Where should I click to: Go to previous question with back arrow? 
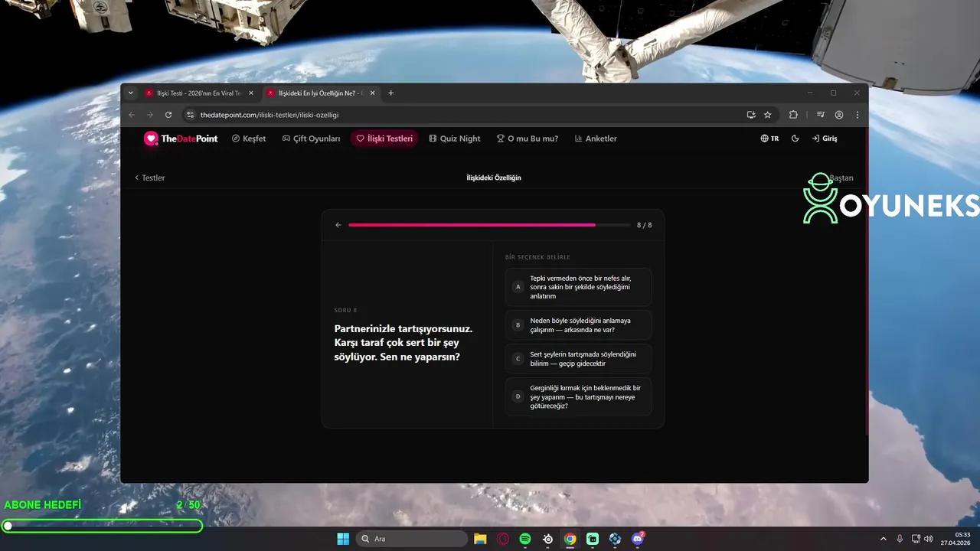point(338,225)
